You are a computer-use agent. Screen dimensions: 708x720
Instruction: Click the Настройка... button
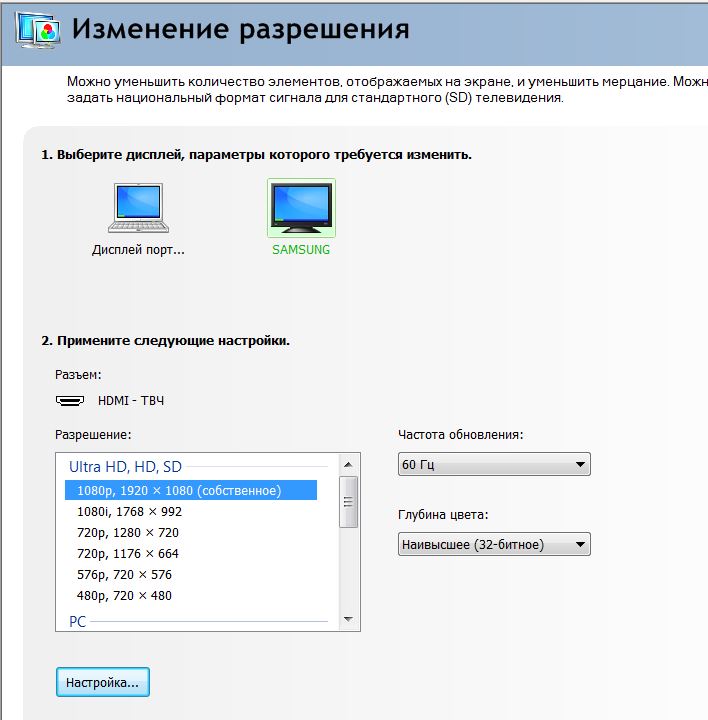pos(102,683)
